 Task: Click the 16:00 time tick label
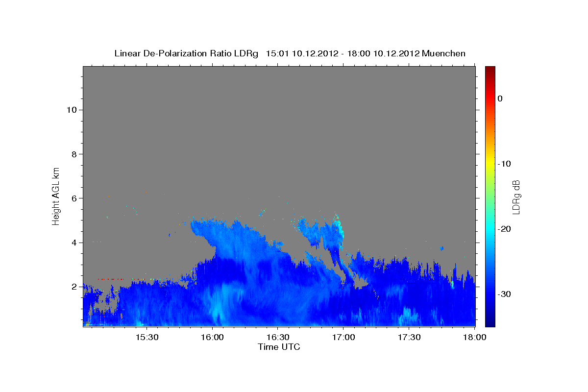pos(212,338)
